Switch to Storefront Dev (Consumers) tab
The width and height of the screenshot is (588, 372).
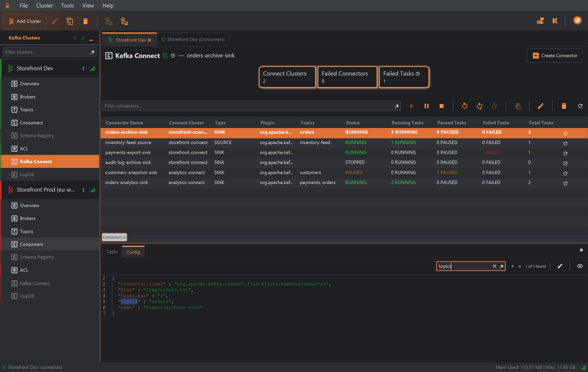pos(193,40)
